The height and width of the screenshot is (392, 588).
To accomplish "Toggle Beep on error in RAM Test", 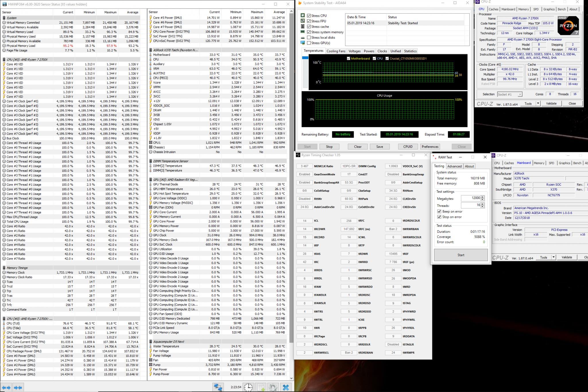I will click(439, 212).
